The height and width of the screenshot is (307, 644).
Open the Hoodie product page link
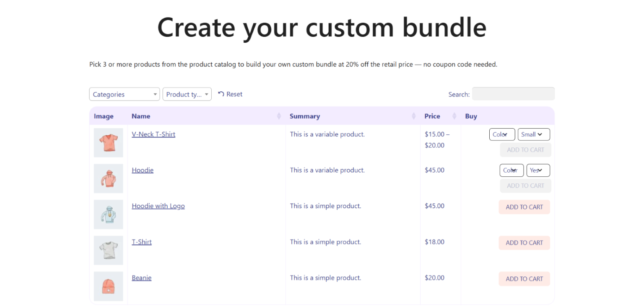click(x=143, y=170)
